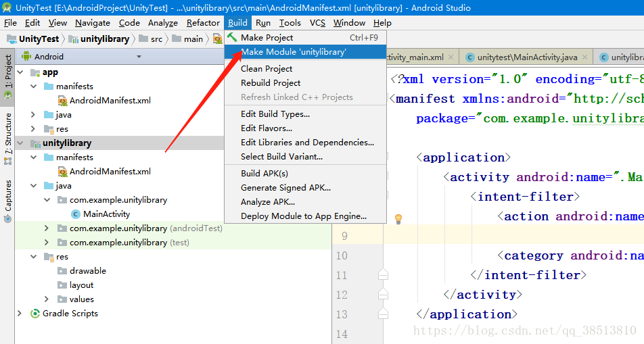Open the Z: Structure tool window tab
644x344 pixels.
point(7,139)
